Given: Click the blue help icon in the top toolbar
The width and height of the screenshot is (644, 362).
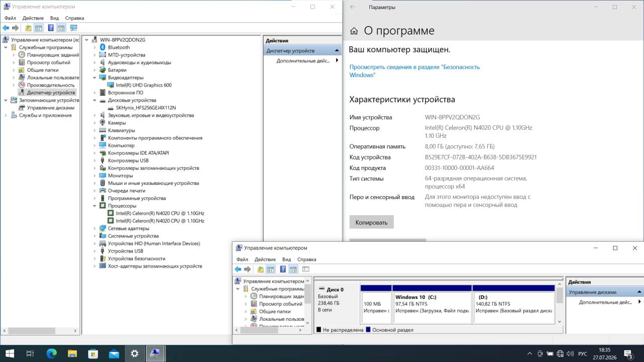Looking at the screenshot, I should click(50, 28).
